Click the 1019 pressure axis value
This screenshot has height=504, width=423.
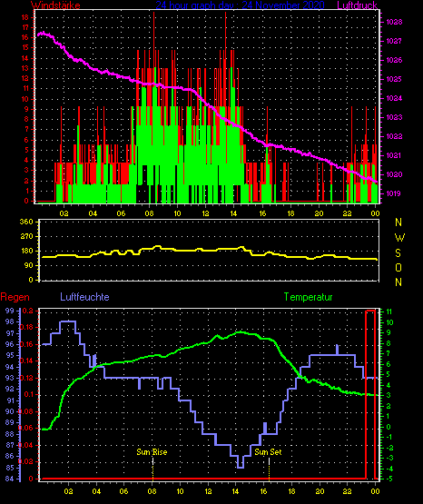(394, 193)
